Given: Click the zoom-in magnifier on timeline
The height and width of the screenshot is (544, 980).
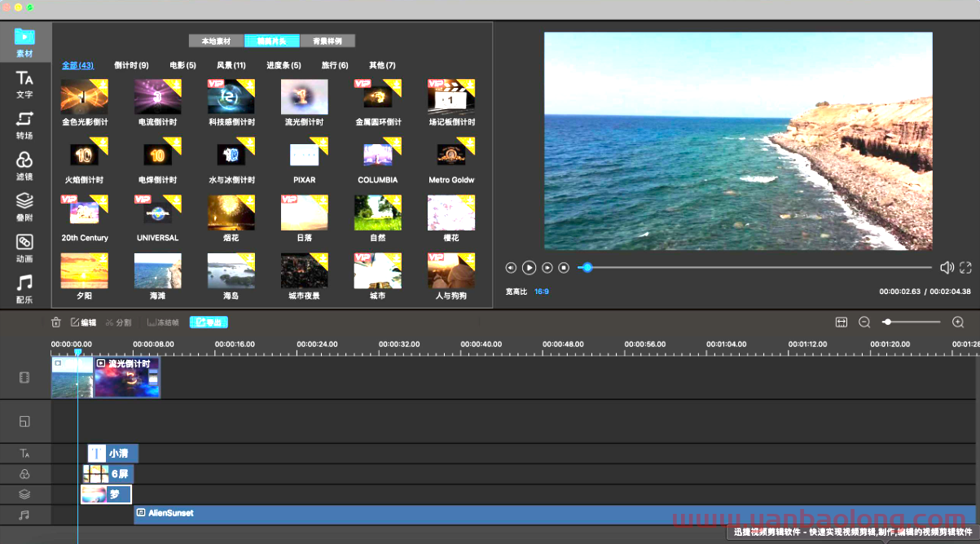Looking at the screenshot, I should point(958,322).
